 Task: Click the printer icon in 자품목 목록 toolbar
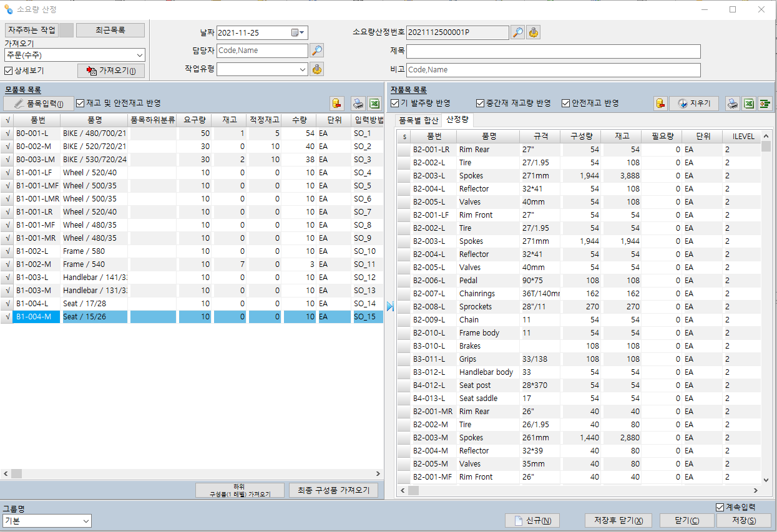[x=733, y=104]
